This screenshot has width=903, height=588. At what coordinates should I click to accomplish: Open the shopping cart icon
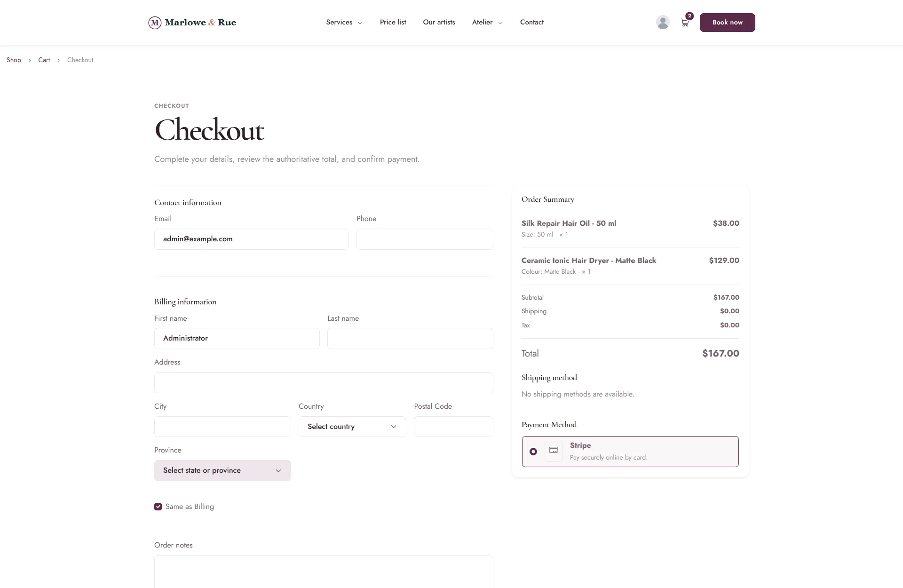click(685, 23)
